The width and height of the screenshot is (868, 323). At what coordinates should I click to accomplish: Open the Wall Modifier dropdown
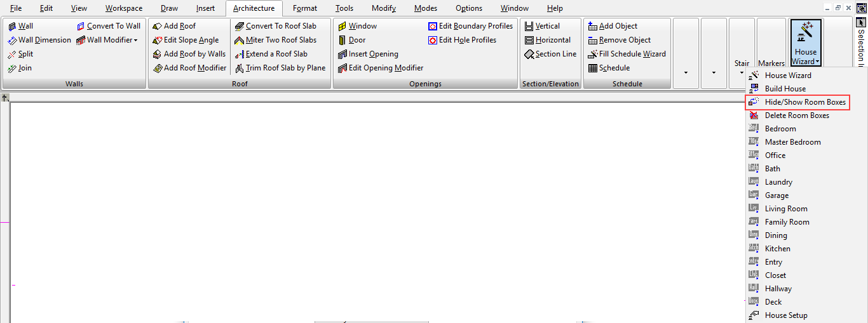coord(107,40)
